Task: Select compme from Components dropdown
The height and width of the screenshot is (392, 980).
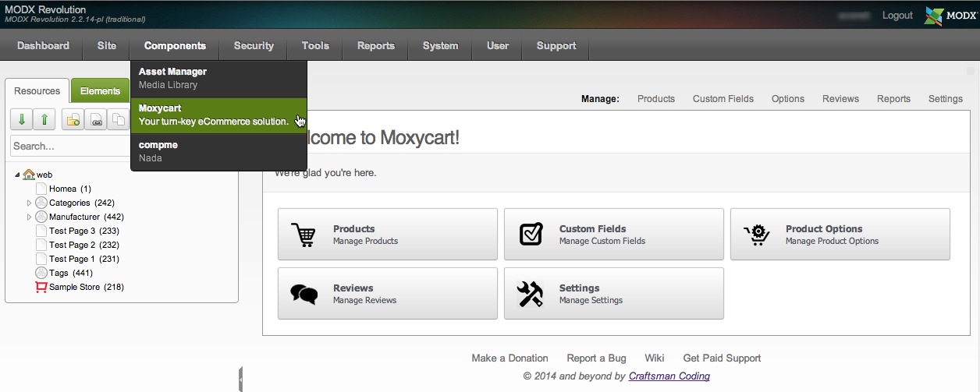Action: tap(218, 151)
